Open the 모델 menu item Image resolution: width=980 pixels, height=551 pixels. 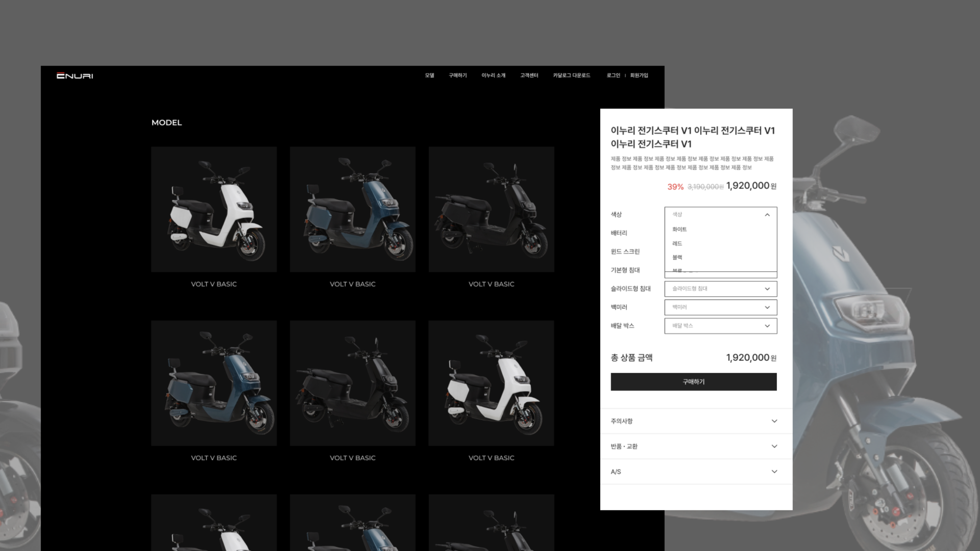[x=430, y=75]
